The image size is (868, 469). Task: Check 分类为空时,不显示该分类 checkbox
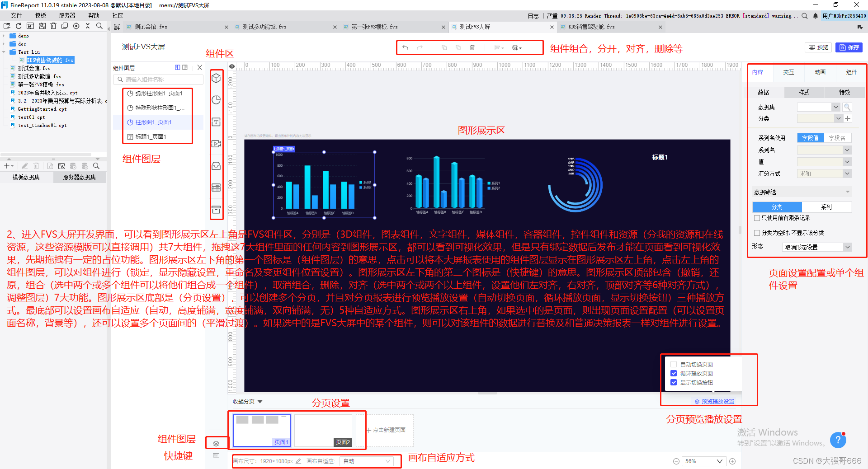[x=757, y=233]
